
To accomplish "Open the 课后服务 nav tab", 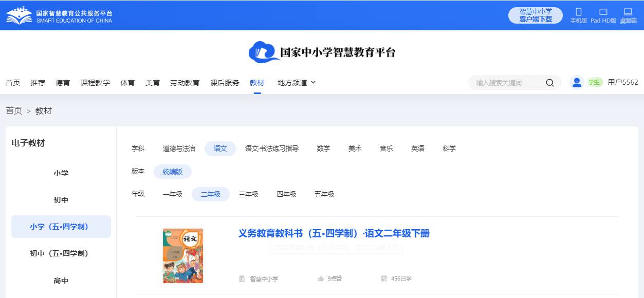I will click(225, 83).
